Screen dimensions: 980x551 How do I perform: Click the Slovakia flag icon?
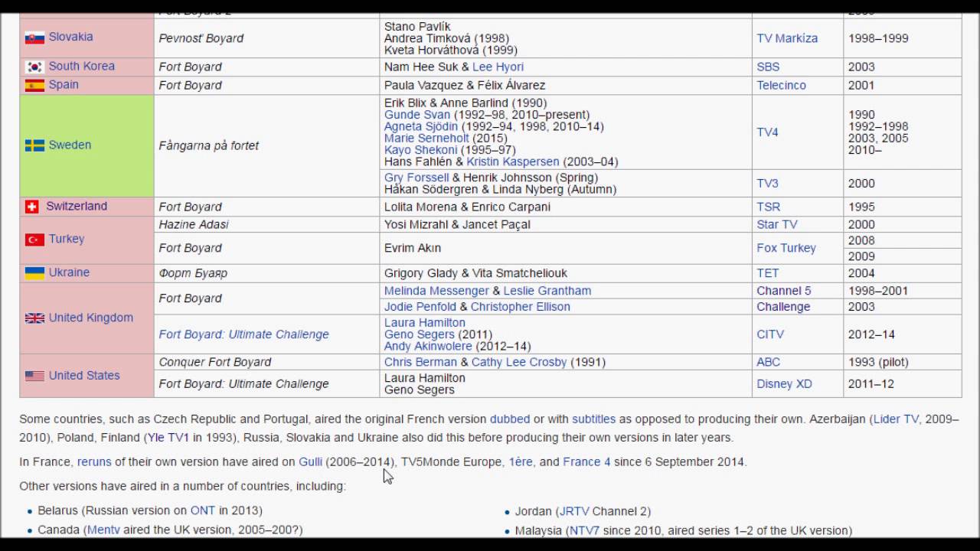tap(34, 37)
